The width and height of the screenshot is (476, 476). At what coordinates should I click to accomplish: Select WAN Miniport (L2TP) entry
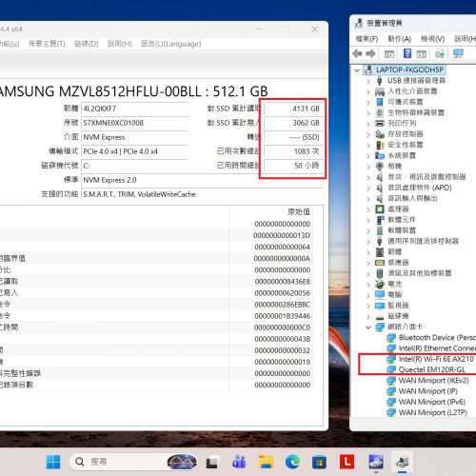[433, 412]
